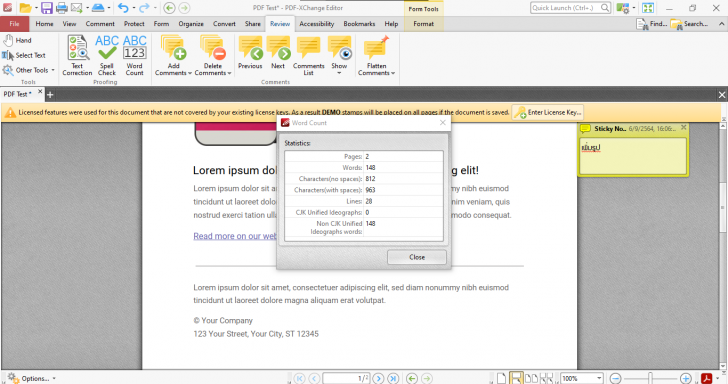
Task: Open the Bookmarks ribbon tab
Action: click(x=359, y=24)
